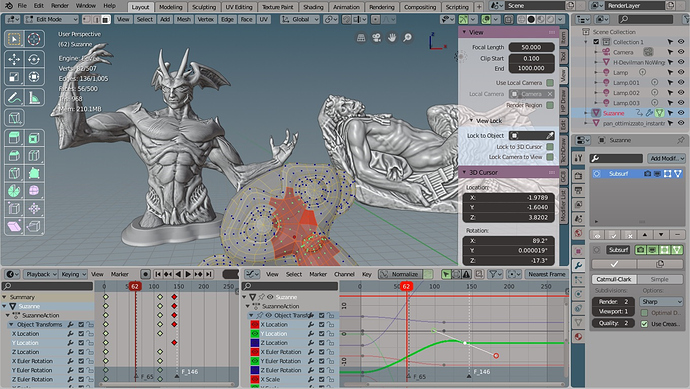Open the Edit Mode dropdown
The image size is (690, 389).
pyautogui.click(x=51, y=19)
